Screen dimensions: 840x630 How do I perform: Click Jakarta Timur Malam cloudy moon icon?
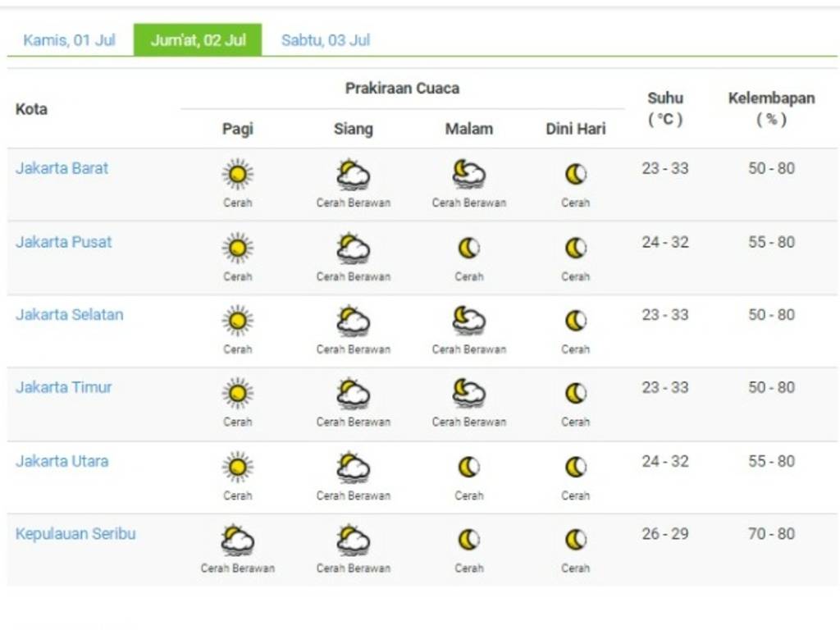coord(468,394)
